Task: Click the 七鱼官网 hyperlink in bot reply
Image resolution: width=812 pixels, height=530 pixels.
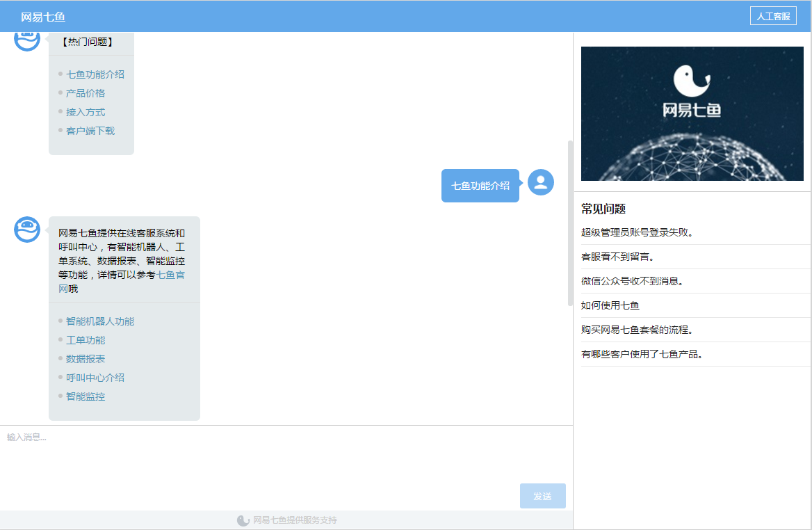Action: pos(171,275)
